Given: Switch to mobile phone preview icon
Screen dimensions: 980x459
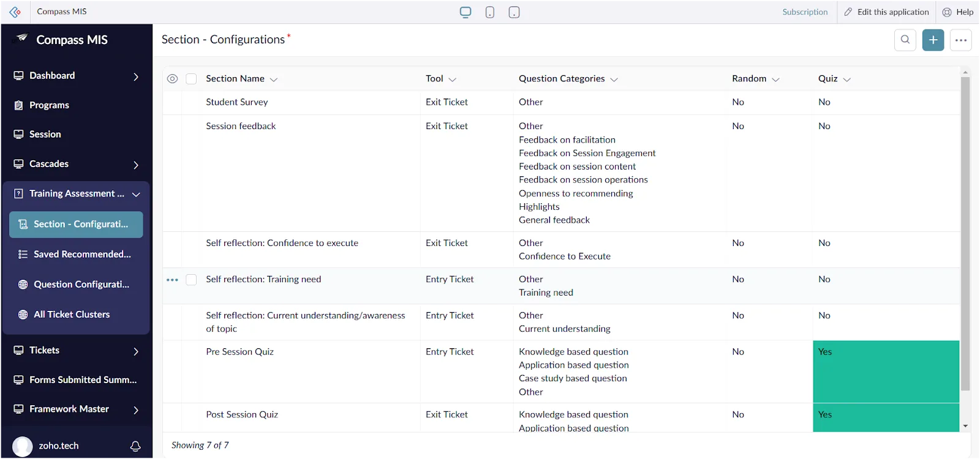Looking at the screenshot, I should click(x=490, y=12).
